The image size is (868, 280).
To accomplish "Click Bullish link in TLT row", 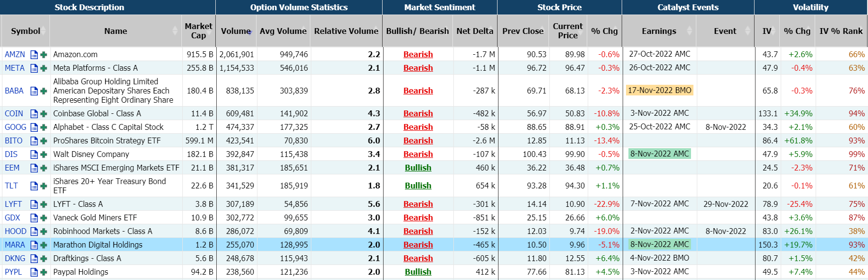I will click(418, 186).
